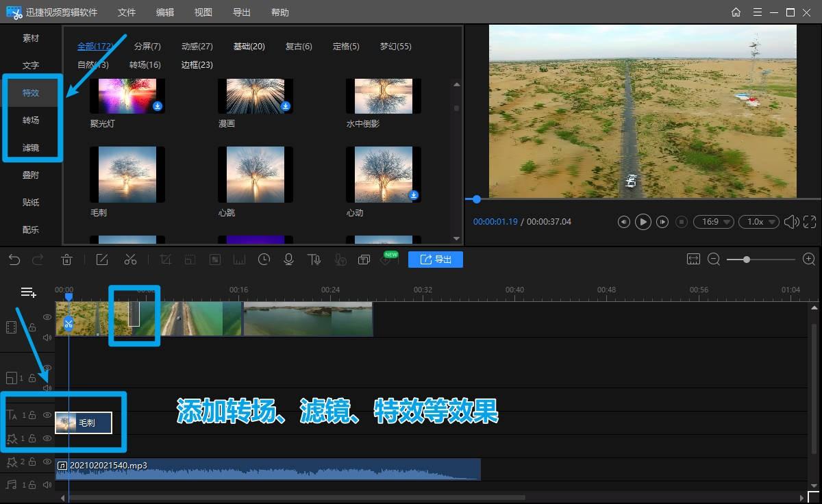Image resolution: width=822 pixels, height=504 pixels.
Task: Toggle the lock on the text track
Action: 32,415
